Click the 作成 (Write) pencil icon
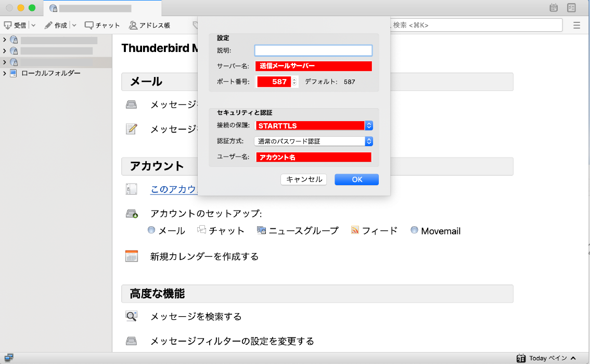The width and height of the screenshot is (590, 364). click(x=48, y=25)
